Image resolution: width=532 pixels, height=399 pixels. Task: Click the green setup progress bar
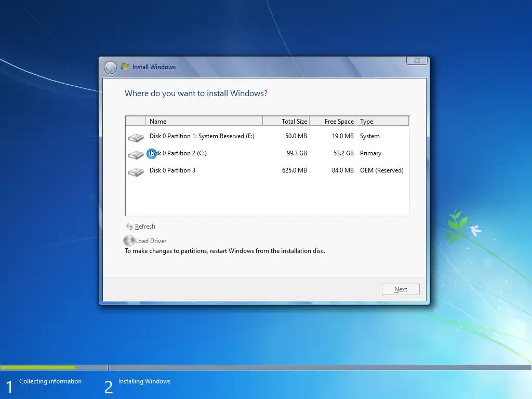[x=37, y=367]
